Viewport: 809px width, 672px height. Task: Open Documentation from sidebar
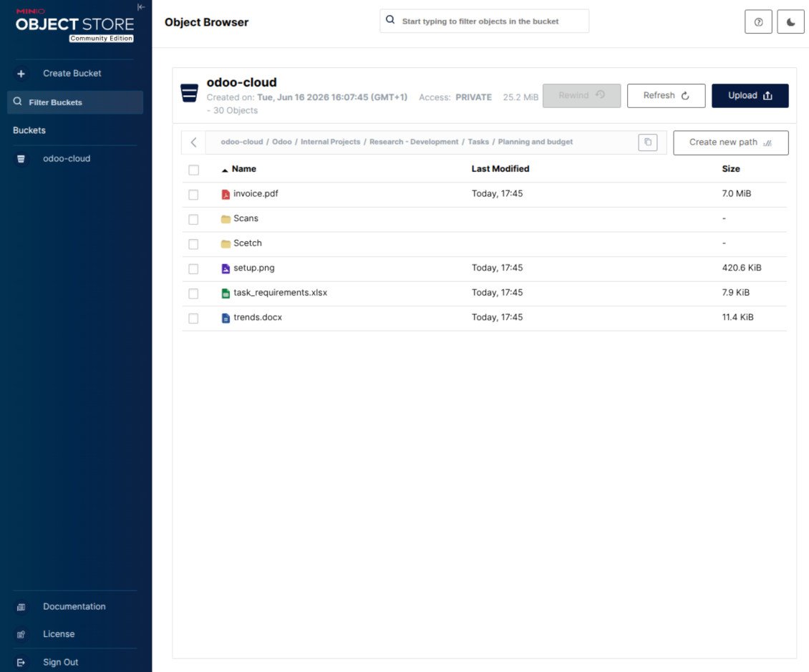pos(74,606)
